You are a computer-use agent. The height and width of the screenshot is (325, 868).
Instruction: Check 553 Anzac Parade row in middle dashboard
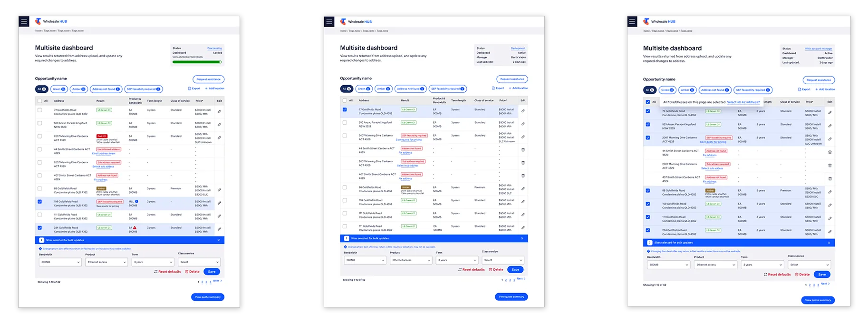point(345,122)
